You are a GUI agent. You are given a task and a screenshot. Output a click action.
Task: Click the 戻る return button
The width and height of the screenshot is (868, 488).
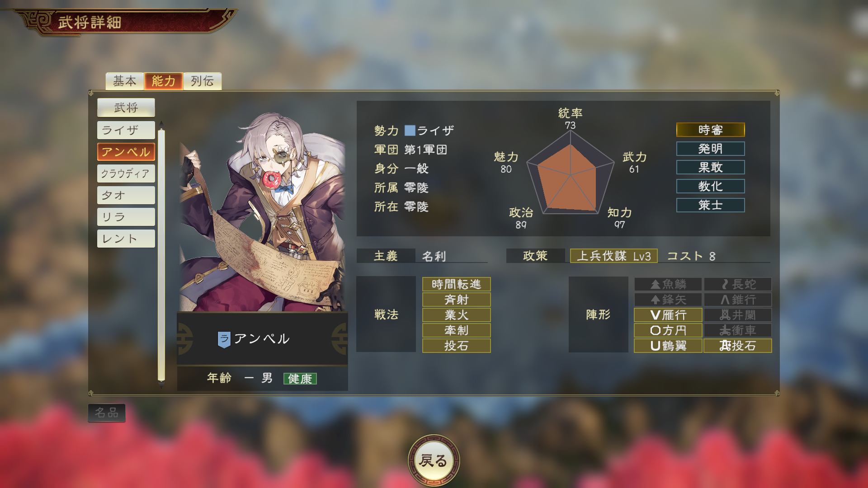[x=434, y=460]
